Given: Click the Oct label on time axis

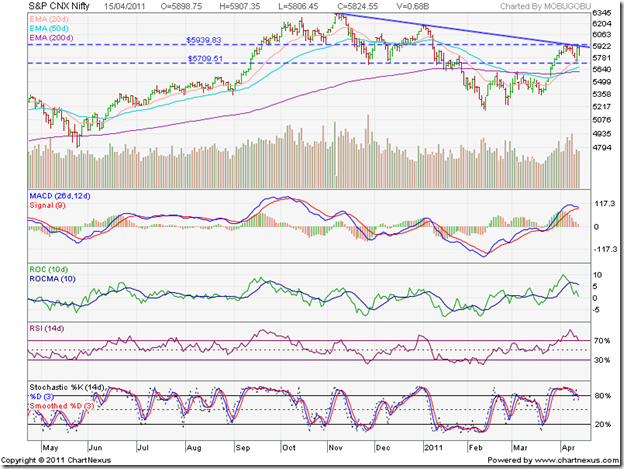Looking at the screenshot, I should point(289,448).
